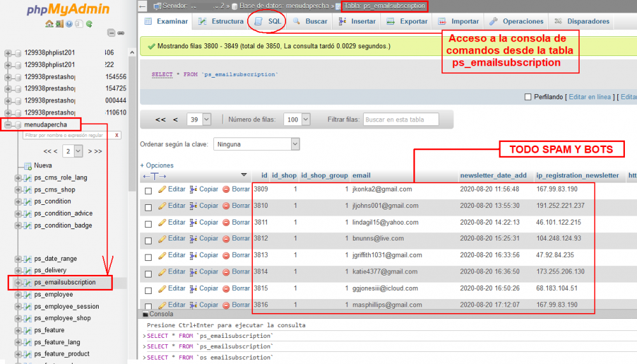
Task: Go to phpMyAdmin home icon
Action: pyautogui.click(x=49, y=24)
